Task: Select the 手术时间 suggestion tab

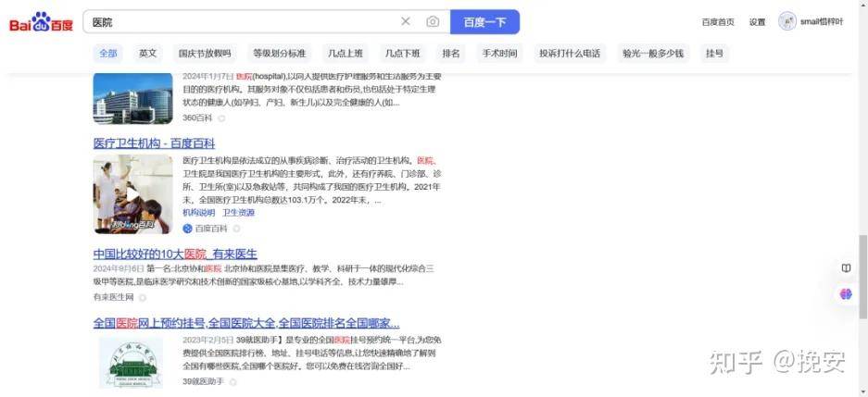Action: click(499, 54)
